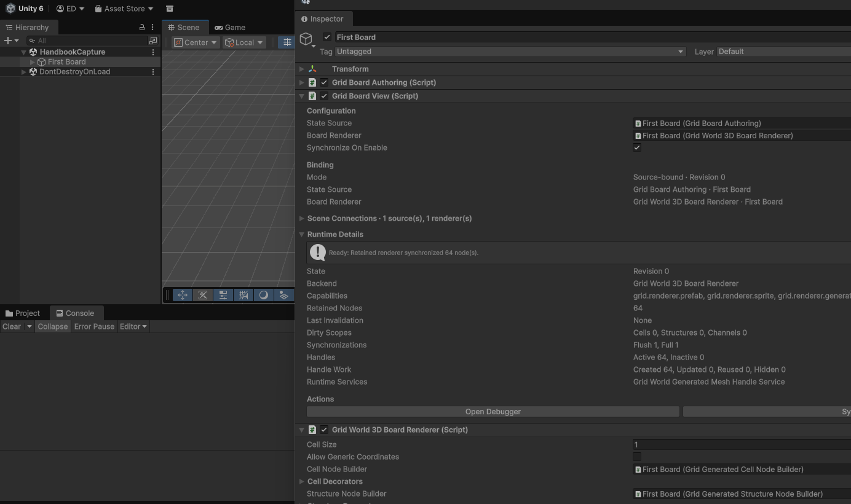851x504 pixels.
Task: Click the Hierarchy panel lock icon
Action: (x=142, y=28)
